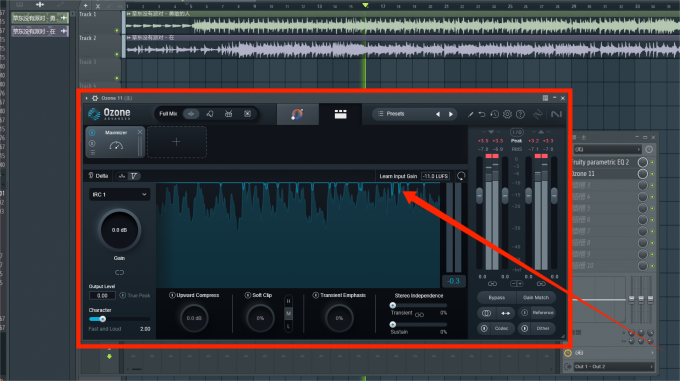Open the Ozone Master Assistant icon

297,114
